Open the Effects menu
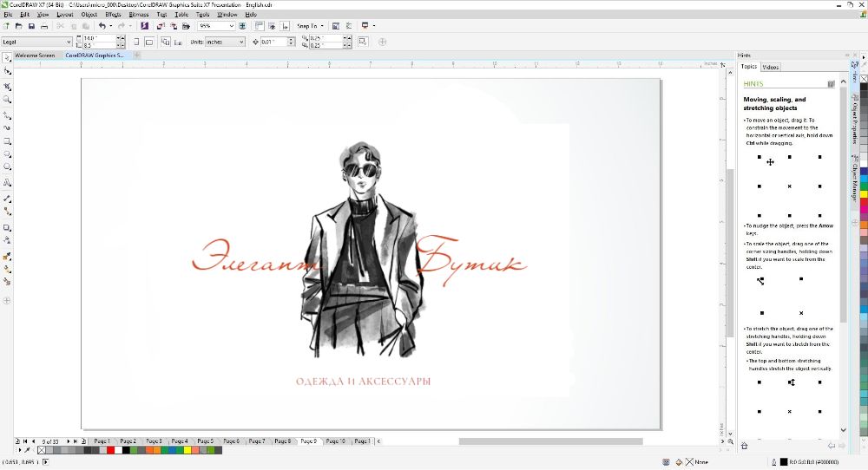This screenshot has width=868, height=470. [114, 15]
